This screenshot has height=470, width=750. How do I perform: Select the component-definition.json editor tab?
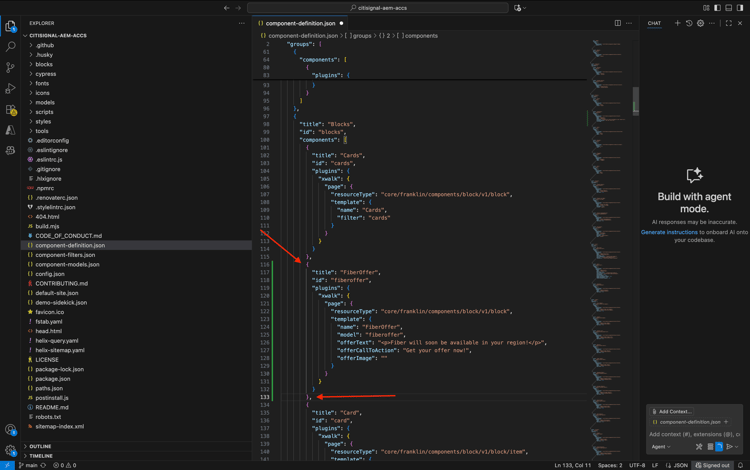pyautogui.click(x=300, y=23)
